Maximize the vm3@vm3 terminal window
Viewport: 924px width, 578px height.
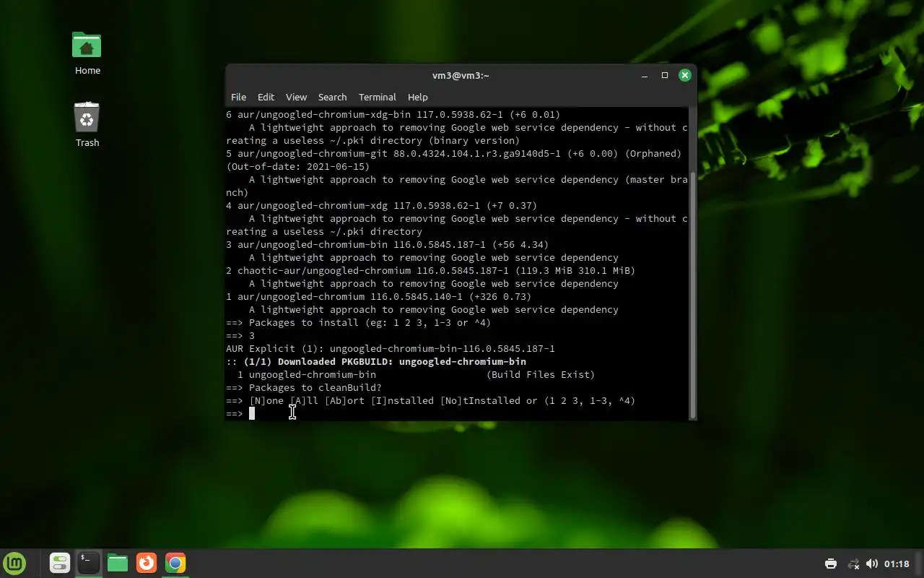coord(665,75)
